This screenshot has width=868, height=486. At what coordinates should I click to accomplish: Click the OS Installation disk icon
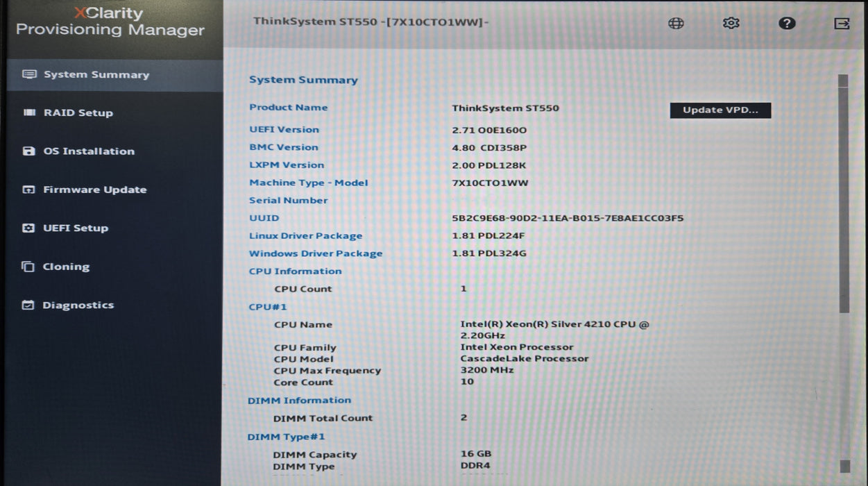click(28, 151)
